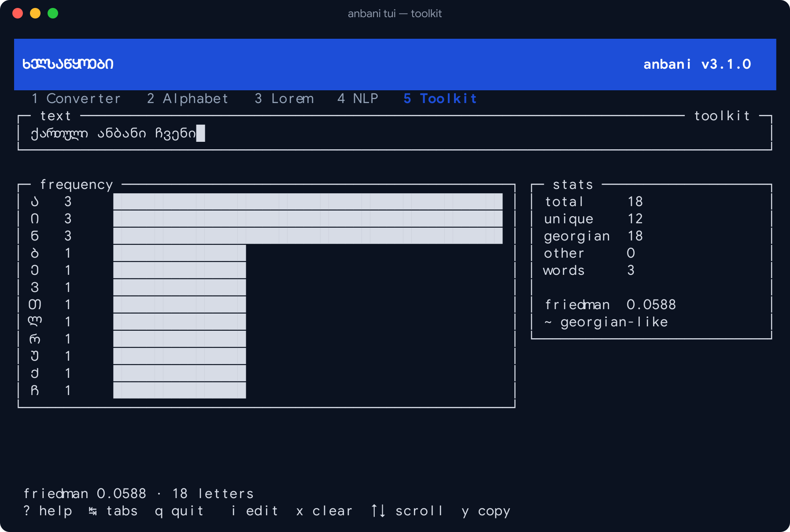
Task: Click the 'q quit' shortcut hint
Action: (179, 511)
